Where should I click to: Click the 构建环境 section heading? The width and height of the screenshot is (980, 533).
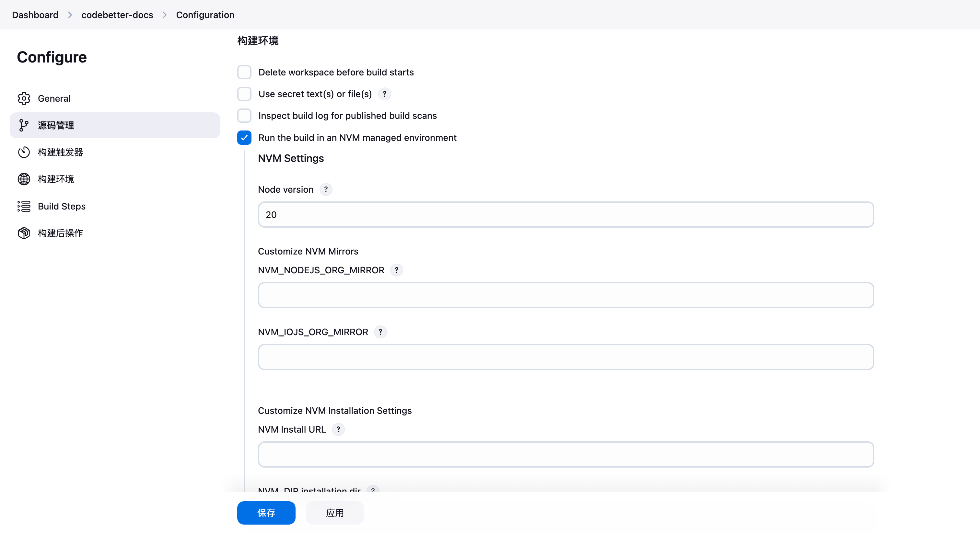pyautogui.click(x=258, y=41)
